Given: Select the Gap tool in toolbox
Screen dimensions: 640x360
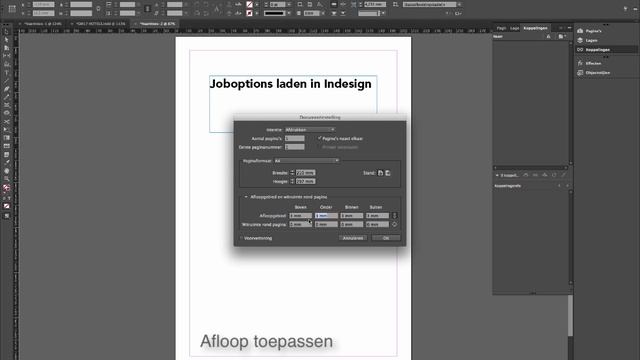Looking at the screenshot, I should tap(7, 56).
